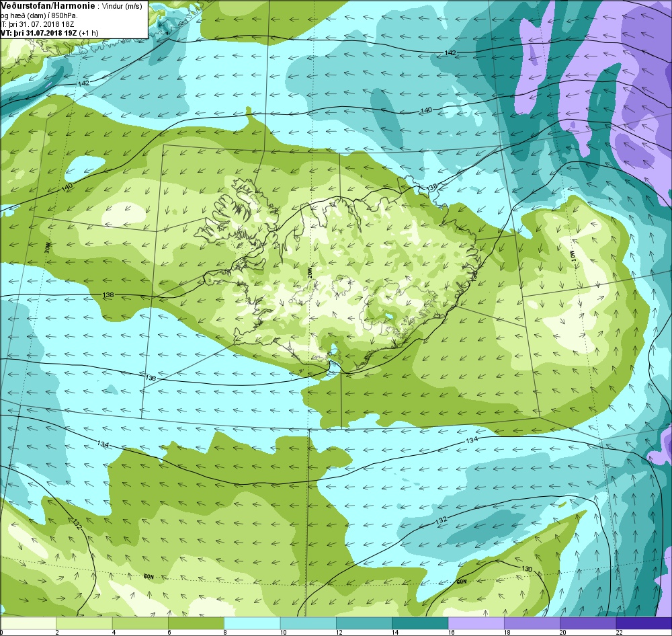Click the 10–12 m/s light teal legend swatch

(x=308, y=623)
